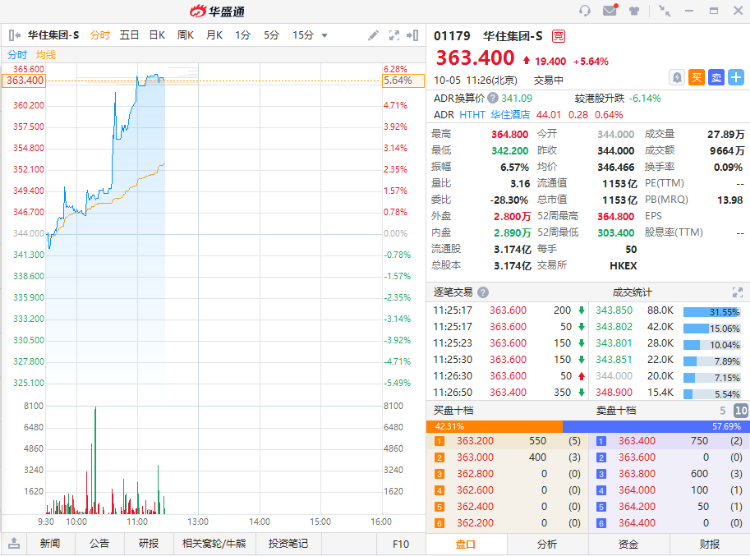
Task: Switch to the 月K monthly chart
Action: 214,35
